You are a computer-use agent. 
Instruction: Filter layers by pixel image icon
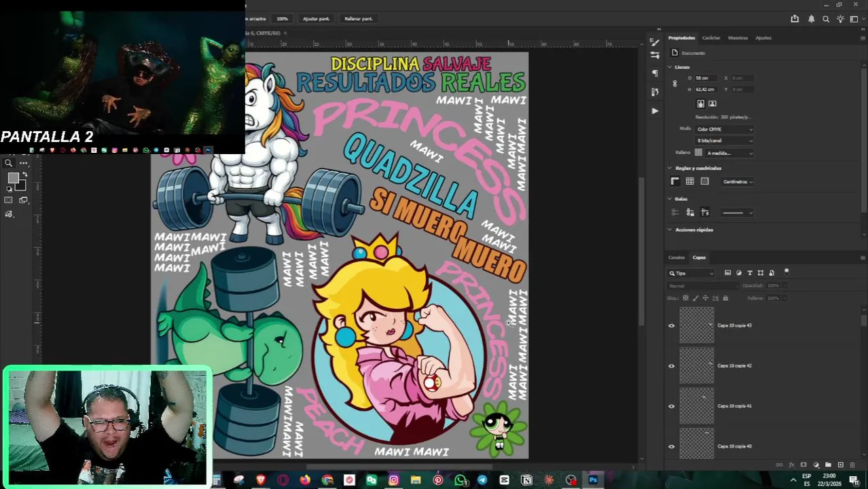tap(727, 273)
